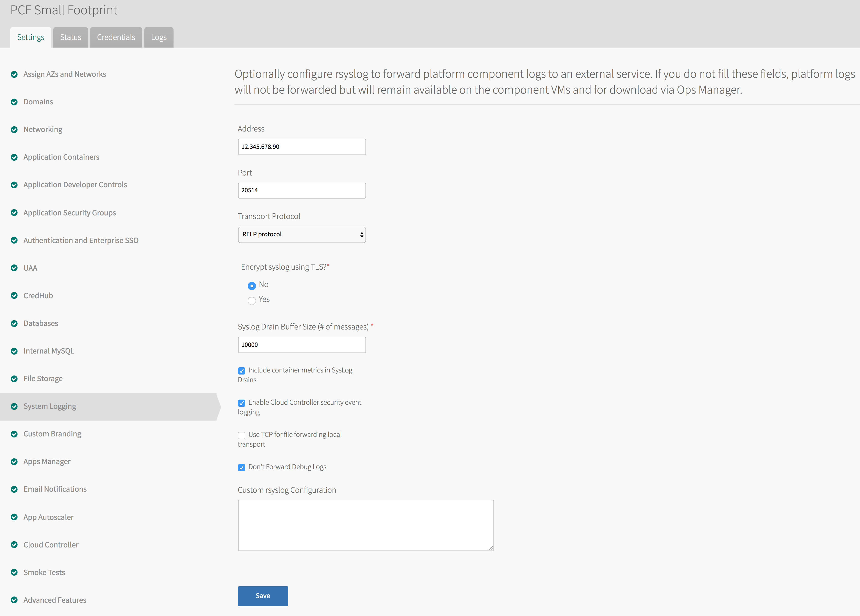Open the Transport Protocol dropdown
Screen dimensions: 860x616
click(x=302, y=235)
